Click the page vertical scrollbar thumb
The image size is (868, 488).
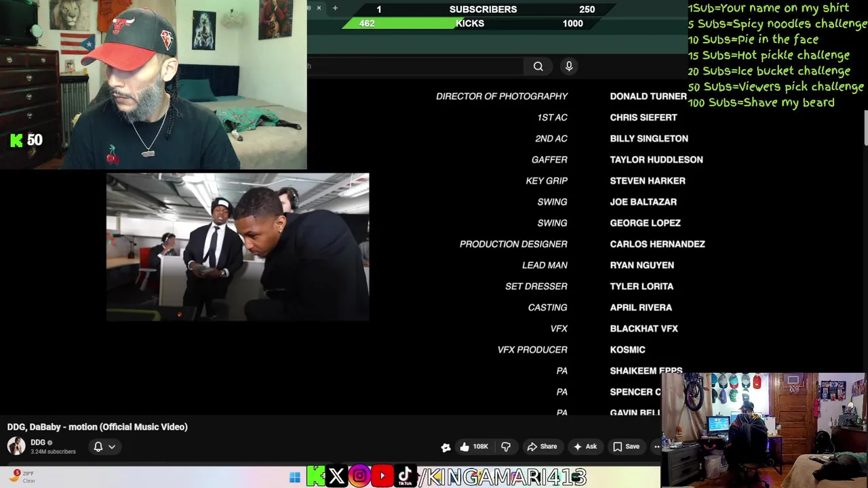tap(866, 128)
